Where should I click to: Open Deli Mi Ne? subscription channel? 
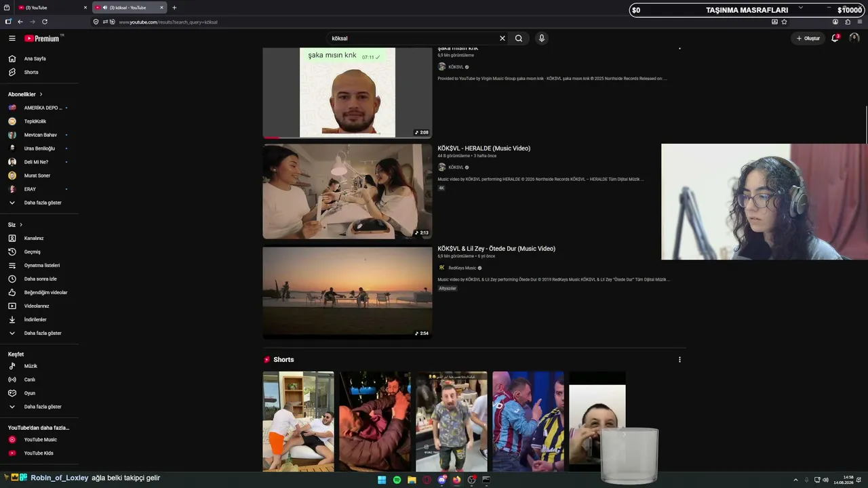pyautogui.click(x=39, y=162)
